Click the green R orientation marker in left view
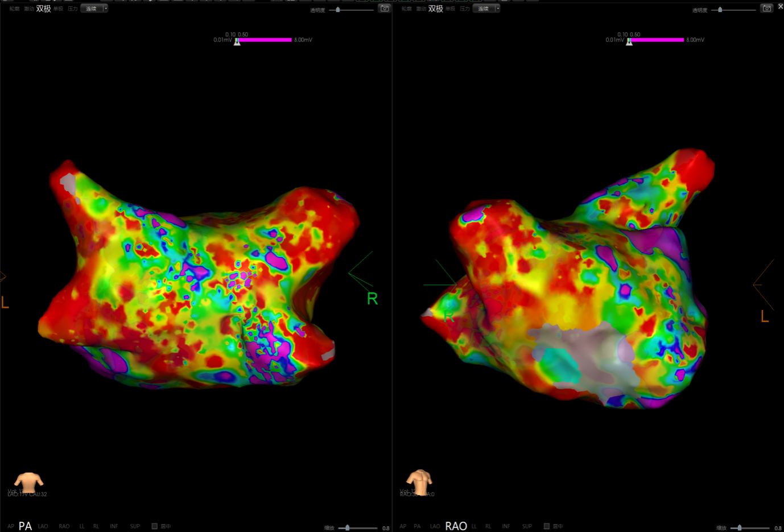 click(372, 299)
